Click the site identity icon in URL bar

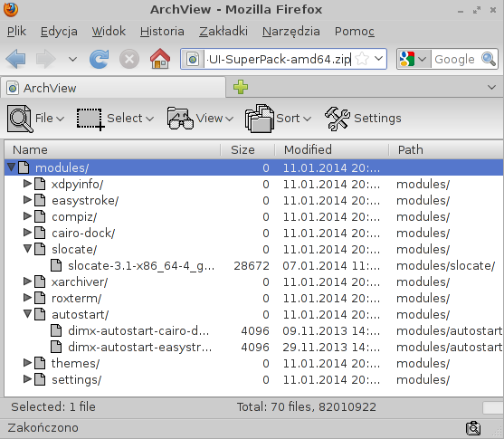click(193, 59)
